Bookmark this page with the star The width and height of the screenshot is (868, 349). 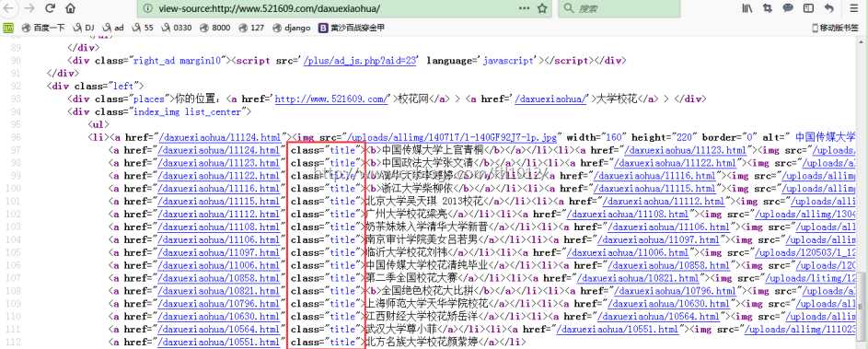542,8
